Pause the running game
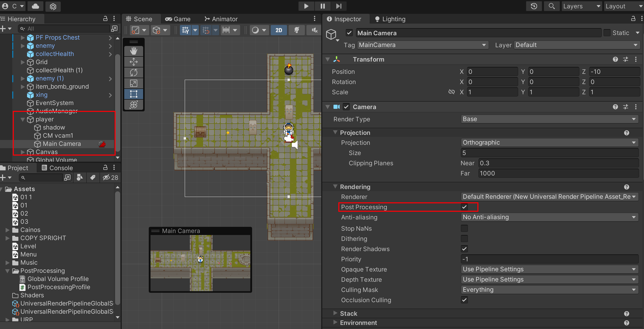This screenshot has height=329, width=644. (x=323, y=6)
